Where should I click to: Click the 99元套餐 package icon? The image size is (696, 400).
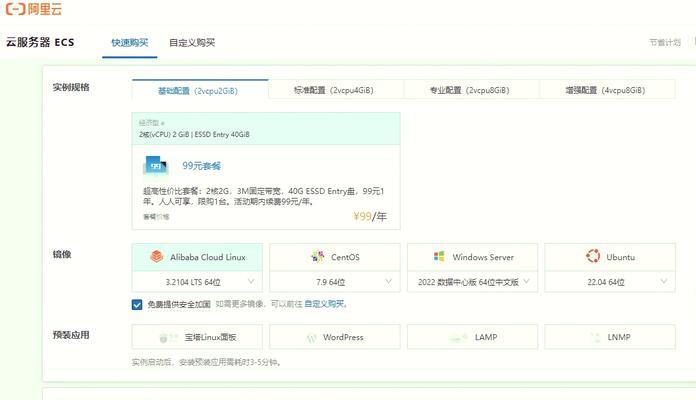pos(156,166)
